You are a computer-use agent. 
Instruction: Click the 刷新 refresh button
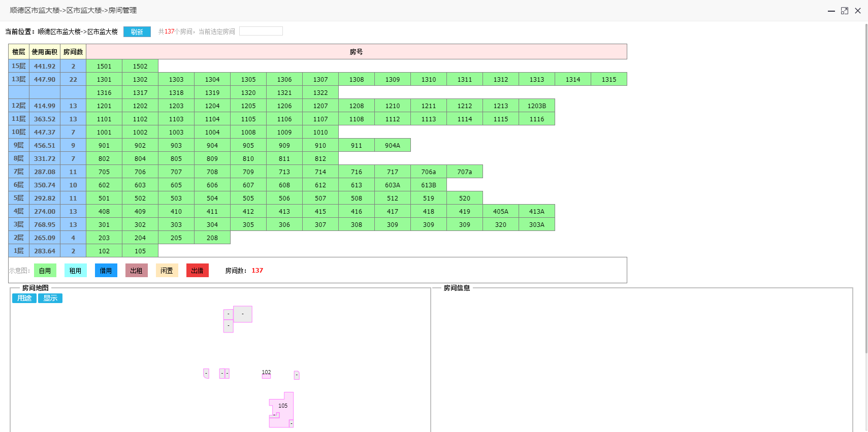137,31
